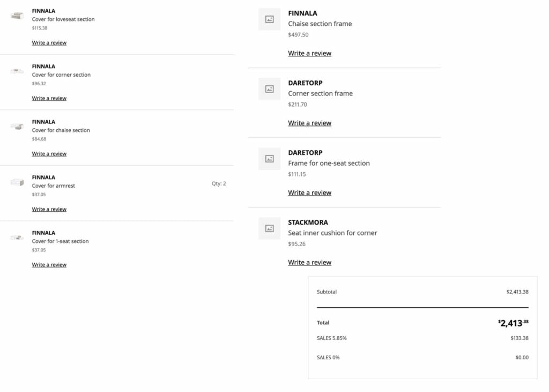Click the armrest cover product thumbnail
This screenshot has width=549, height=392.
coord(17,182)
